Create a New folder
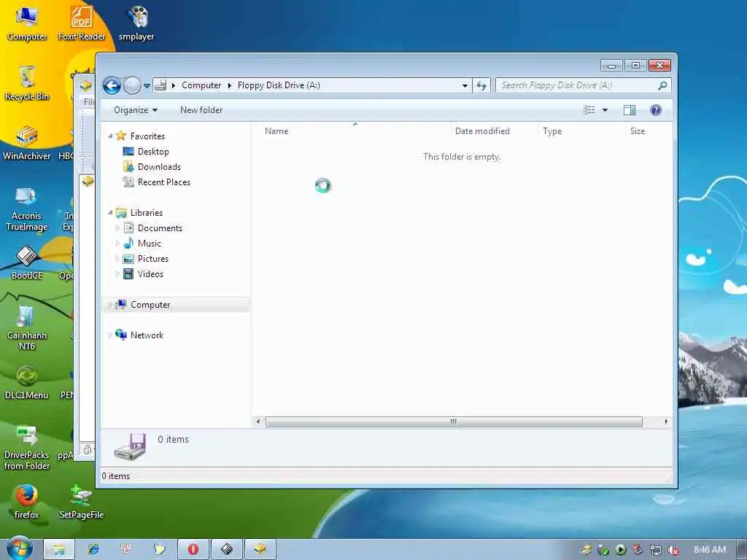This screenshot has width=747, height=560. pyautogui.click(x=201, y=110)
